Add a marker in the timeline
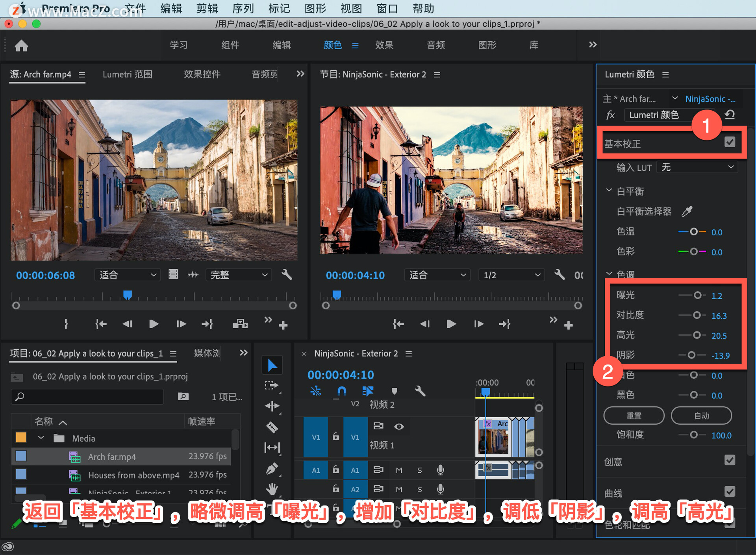This screenshot has width=756, height=555. (394, 391)
